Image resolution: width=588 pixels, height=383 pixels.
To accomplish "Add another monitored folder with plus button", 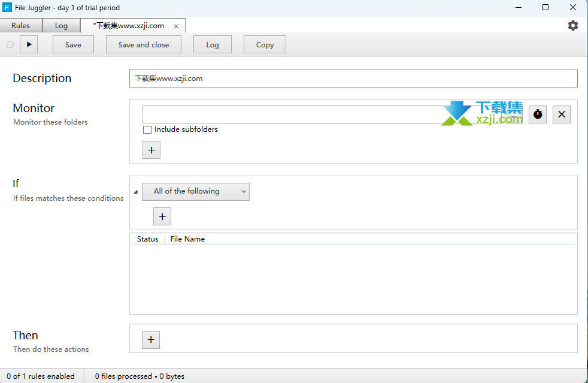I will [x=151, y=150].
